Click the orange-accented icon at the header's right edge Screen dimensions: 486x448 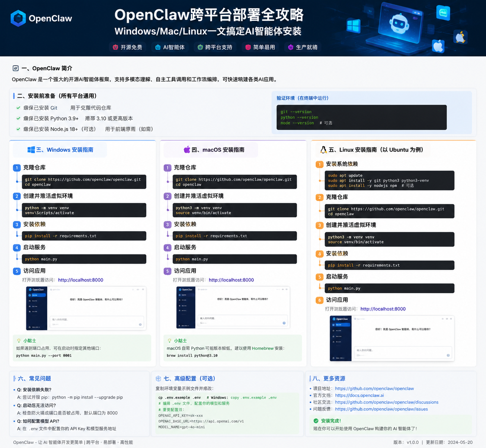tap(461, 37)
